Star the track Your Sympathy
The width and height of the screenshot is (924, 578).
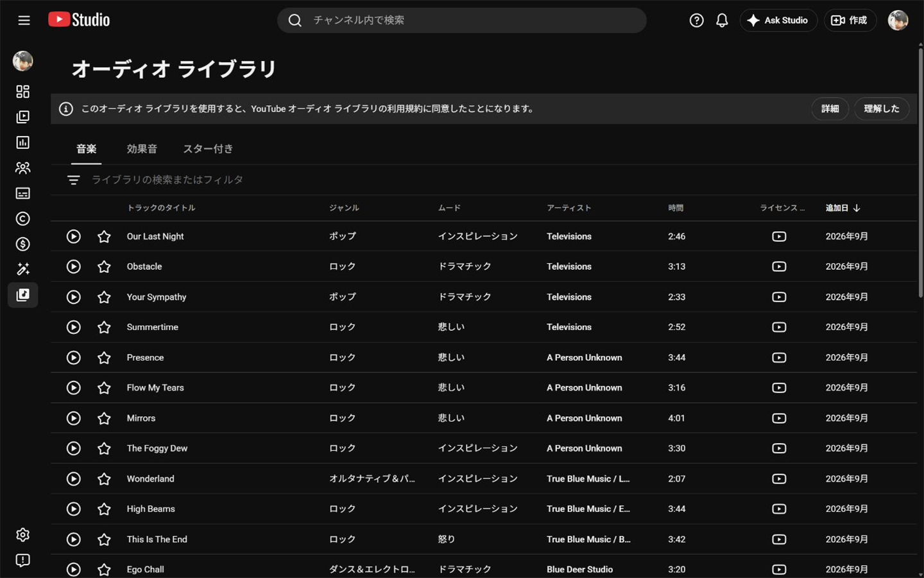pos(104,297)
